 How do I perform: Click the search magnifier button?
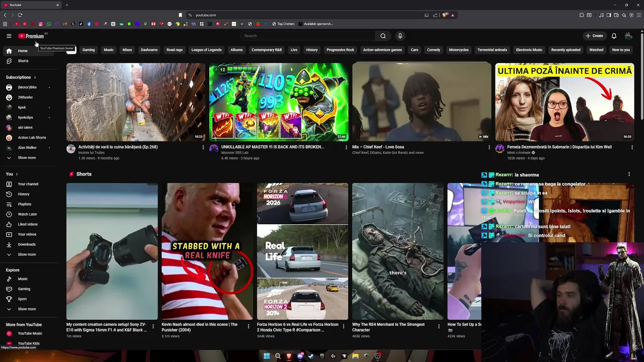[x=383, y=36]
